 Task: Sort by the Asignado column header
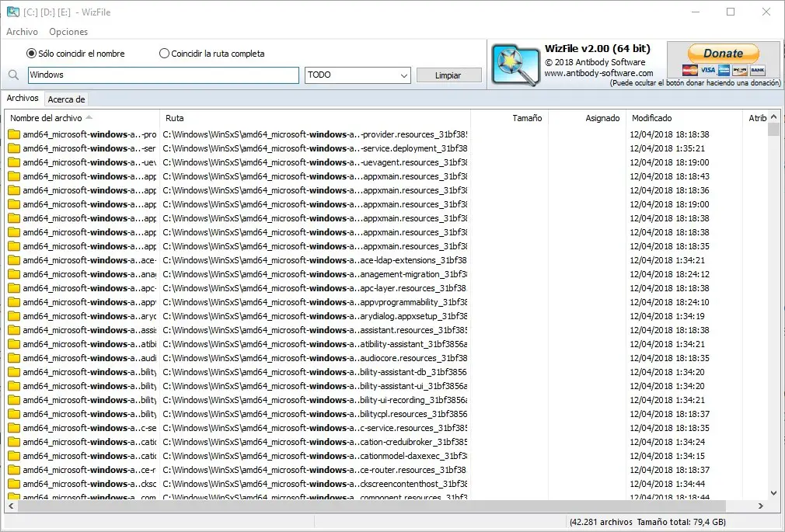588,118
